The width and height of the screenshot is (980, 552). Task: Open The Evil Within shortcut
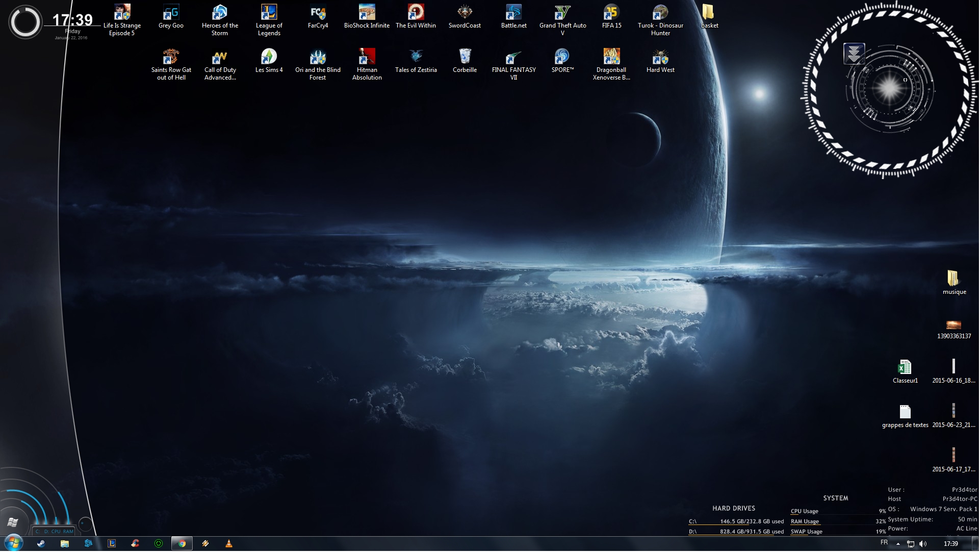click(416, 17)
